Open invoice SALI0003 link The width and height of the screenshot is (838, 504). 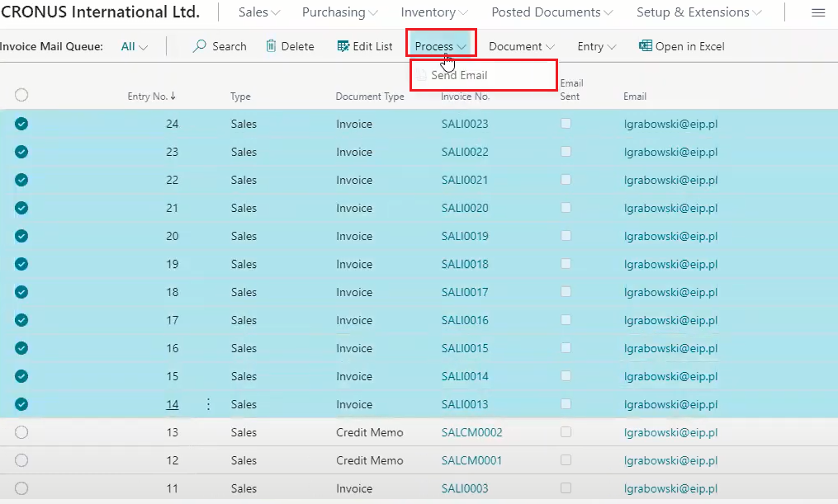click(465, 488)
